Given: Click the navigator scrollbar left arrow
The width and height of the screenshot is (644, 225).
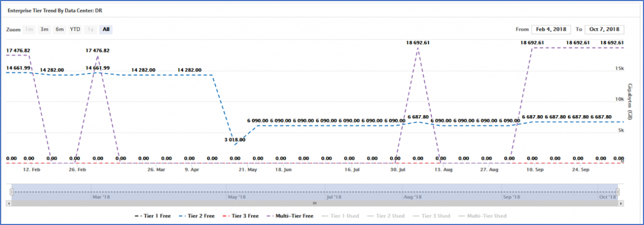Looking at the screenshot, I should (x=9, y=203).
